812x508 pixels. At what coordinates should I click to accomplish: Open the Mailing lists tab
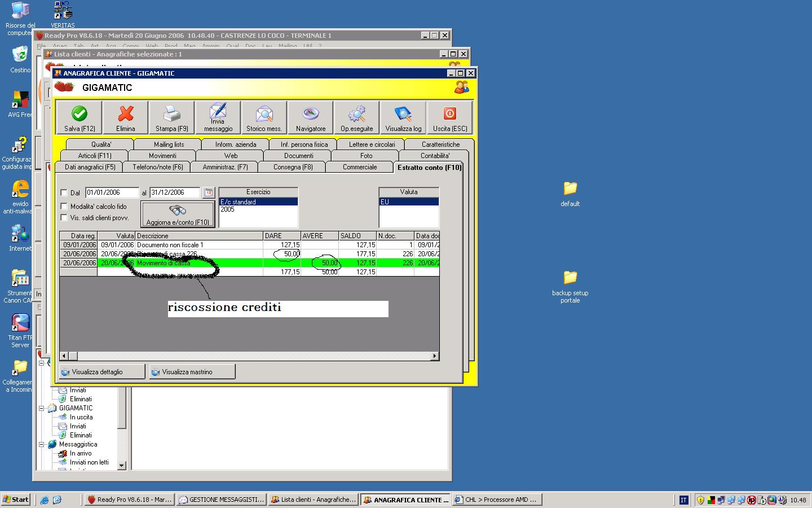click(x=169, y=144)
